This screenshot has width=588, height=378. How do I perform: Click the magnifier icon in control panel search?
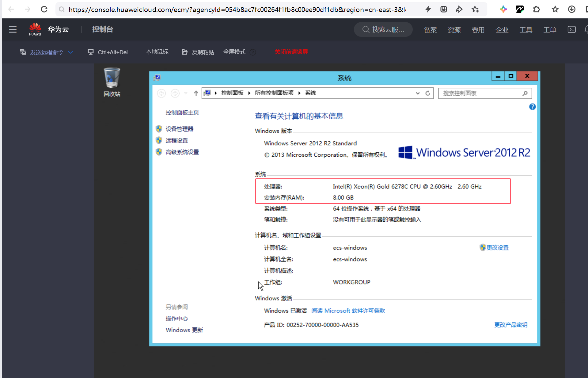pos(525,93)
